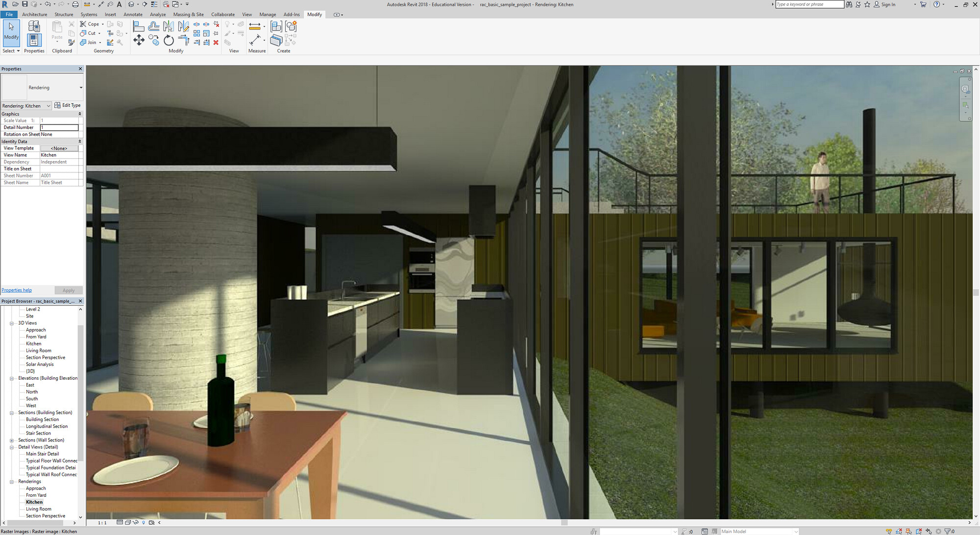Toggle the Properties palette button

[x=34, y=40]
